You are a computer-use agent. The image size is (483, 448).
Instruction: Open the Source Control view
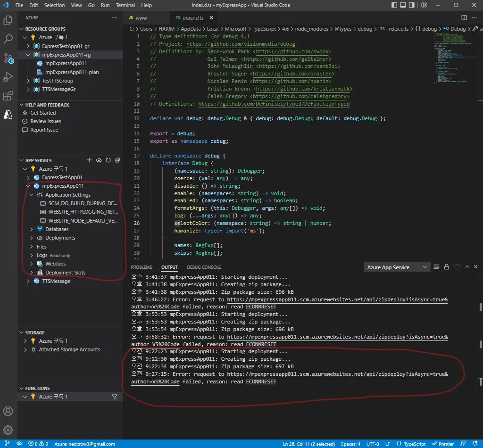pyautogui.click(x=8, y=58)
